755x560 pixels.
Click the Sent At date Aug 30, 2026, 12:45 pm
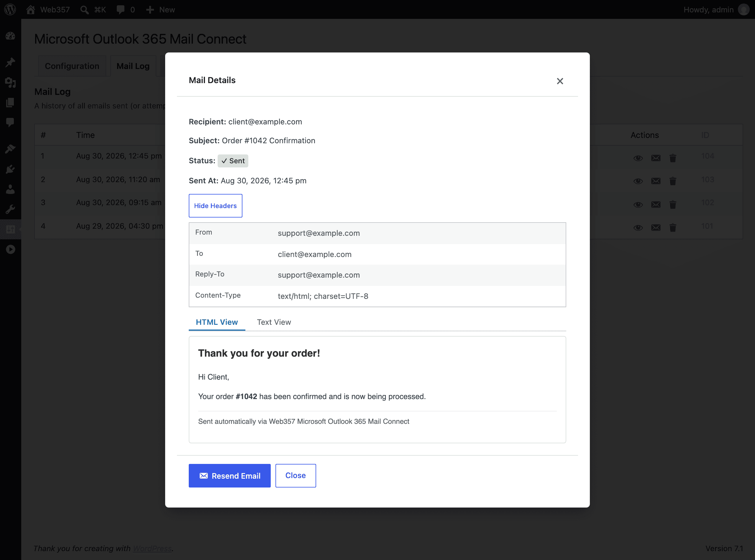[x=264, y=181]
